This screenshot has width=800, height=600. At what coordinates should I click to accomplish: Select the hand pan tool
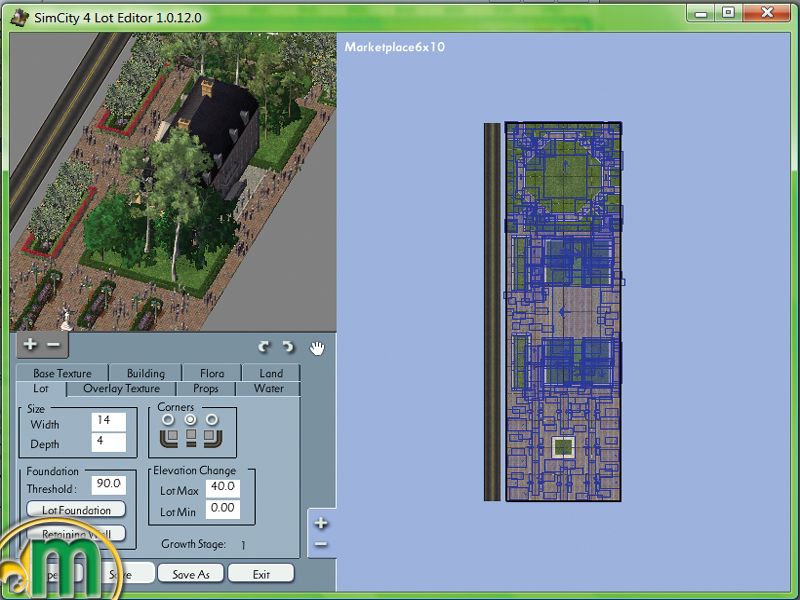[317, 348]
